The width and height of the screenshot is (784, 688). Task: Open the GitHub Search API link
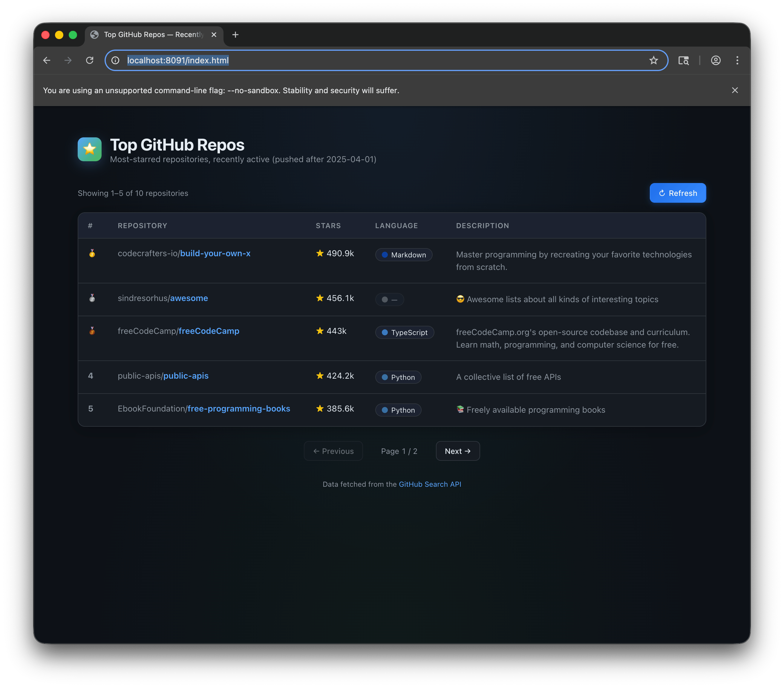coord(430,484)
